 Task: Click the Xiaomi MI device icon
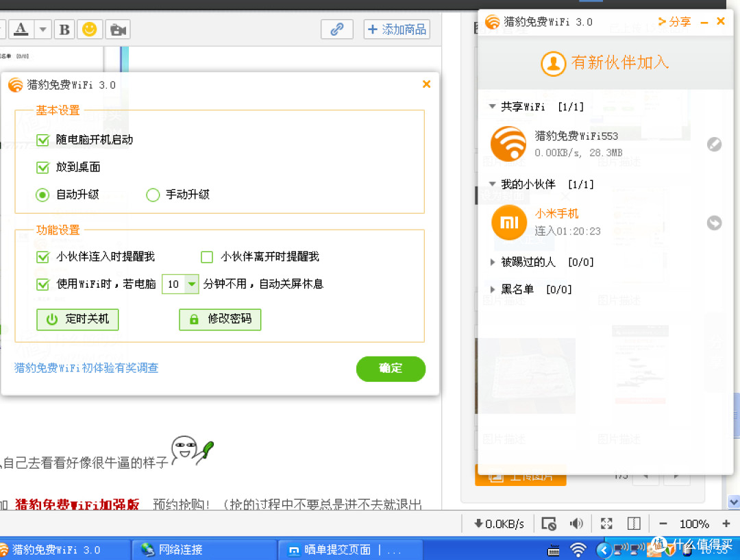pyautogui.click(x=508, y=222)
